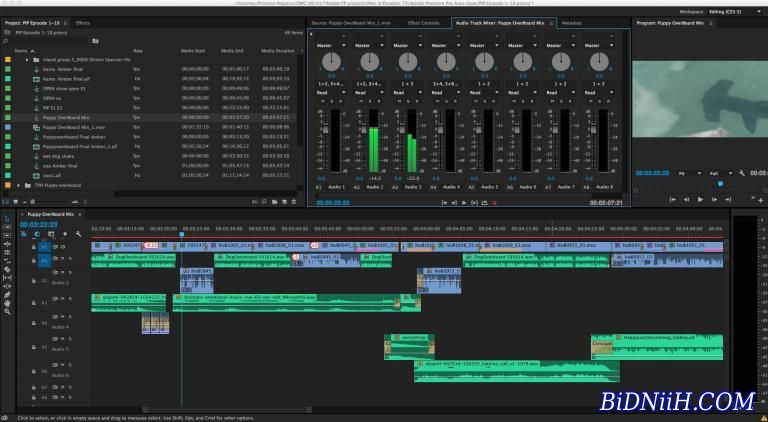Select the Ripple Edit tool

7,243
